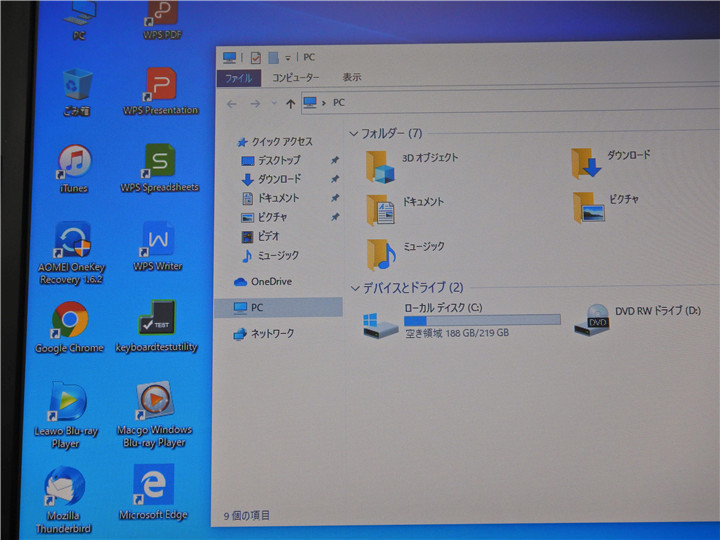Click the Explorer title bar system icon
Image resolution: width=720 pixels, height=540 pixels.
tap(229, 58)
